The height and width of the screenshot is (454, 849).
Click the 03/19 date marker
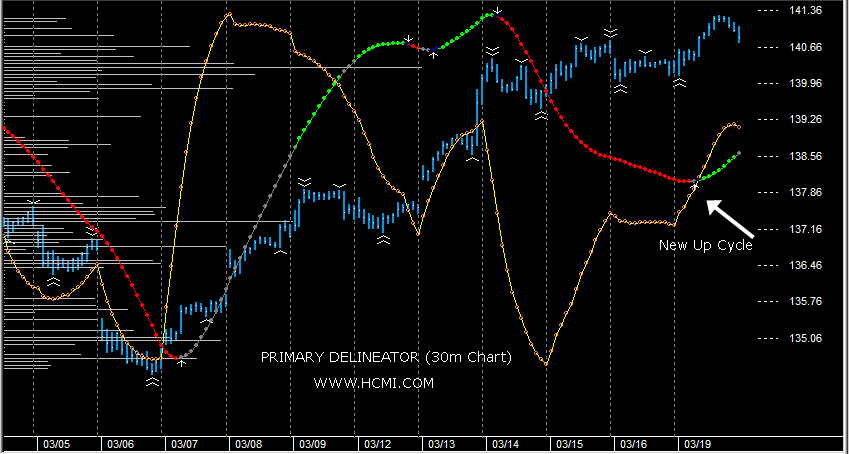tap(697, 443)
